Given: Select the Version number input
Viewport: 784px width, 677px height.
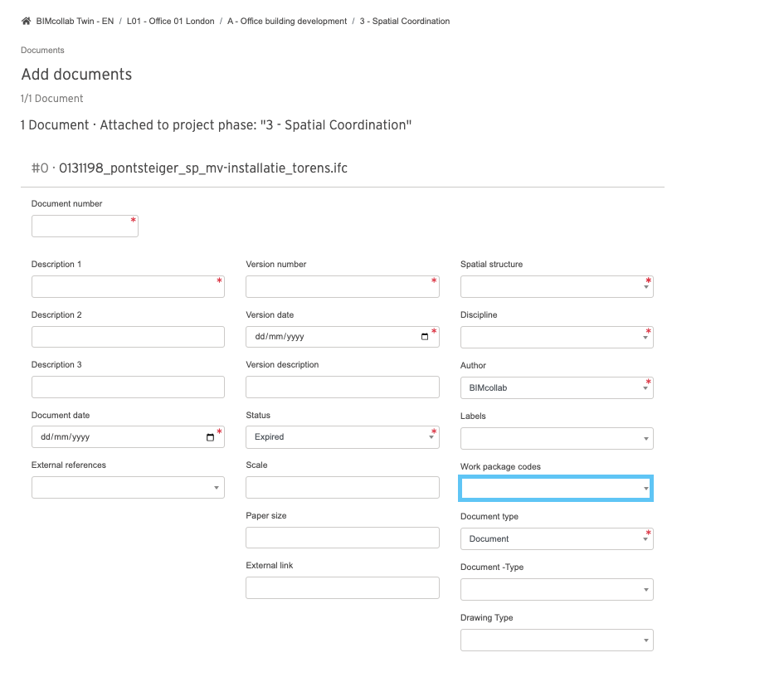Looking at the screenshot, I should pyautogui.click(x=343, y=286).
